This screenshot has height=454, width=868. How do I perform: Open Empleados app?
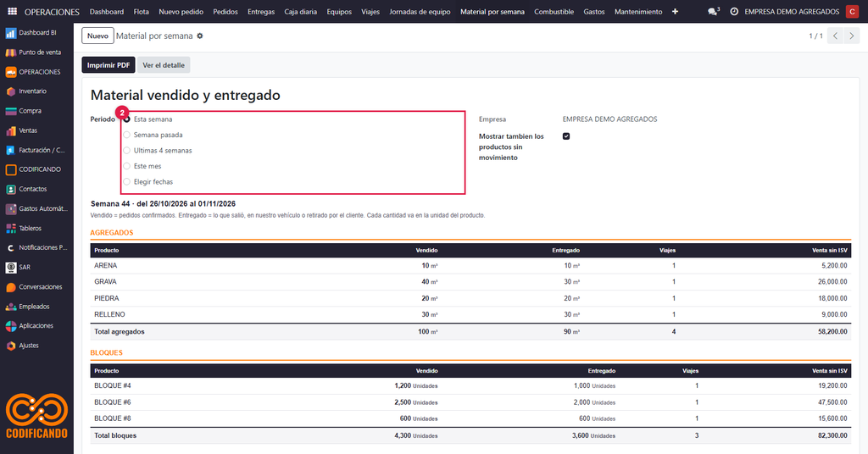[36, 307]
